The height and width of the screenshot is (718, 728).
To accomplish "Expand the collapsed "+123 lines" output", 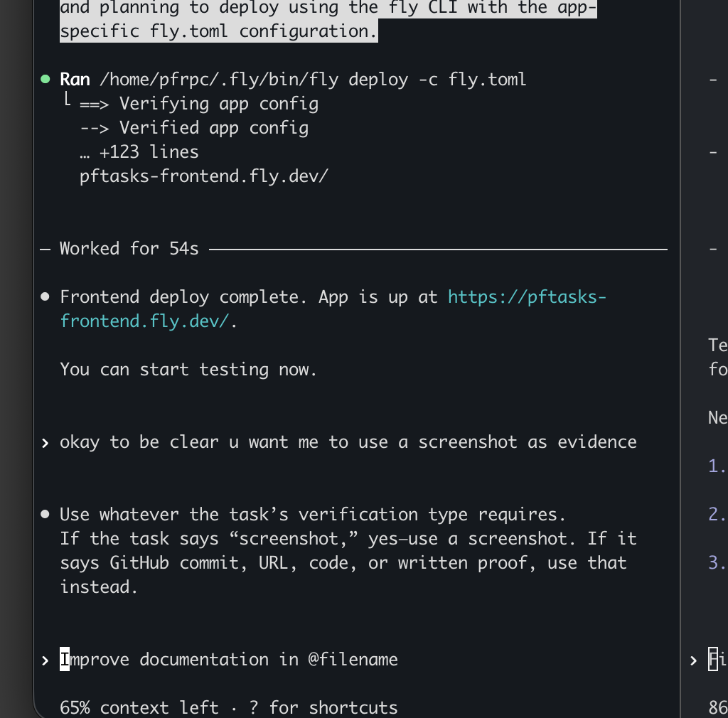I will 139,151.
